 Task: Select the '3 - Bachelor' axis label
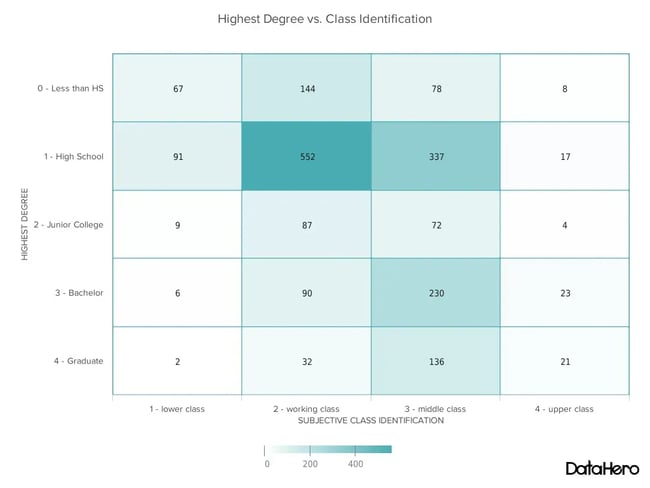(77, 292)
